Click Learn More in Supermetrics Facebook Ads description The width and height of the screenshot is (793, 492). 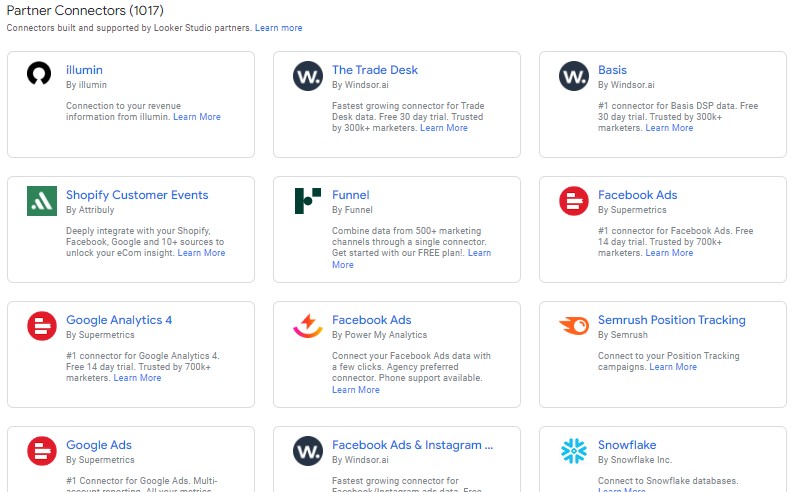pos(669,253)
